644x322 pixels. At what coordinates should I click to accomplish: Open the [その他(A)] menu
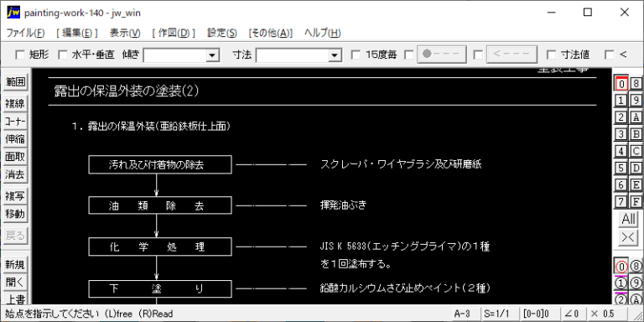tap(271, 34)
